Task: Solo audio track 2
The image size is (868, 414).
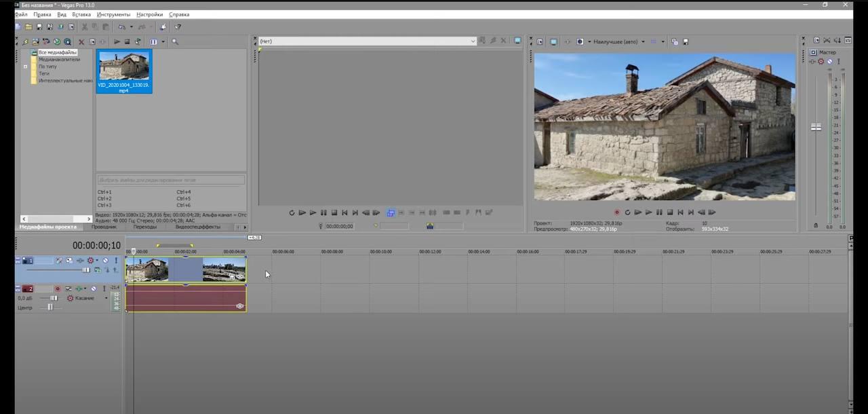Action: (x=104, y=288)
